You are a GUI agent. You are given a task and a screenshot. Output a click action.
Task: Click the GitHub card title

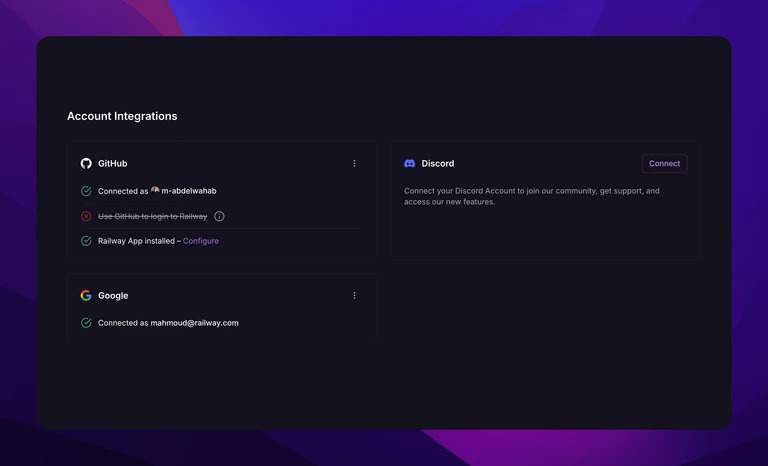point(113,164)
